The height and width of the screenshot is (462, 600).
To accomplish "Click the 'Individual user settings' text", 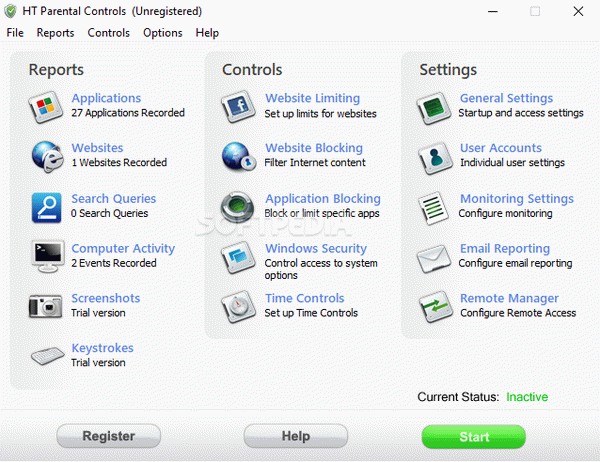I will pos(512,163).
